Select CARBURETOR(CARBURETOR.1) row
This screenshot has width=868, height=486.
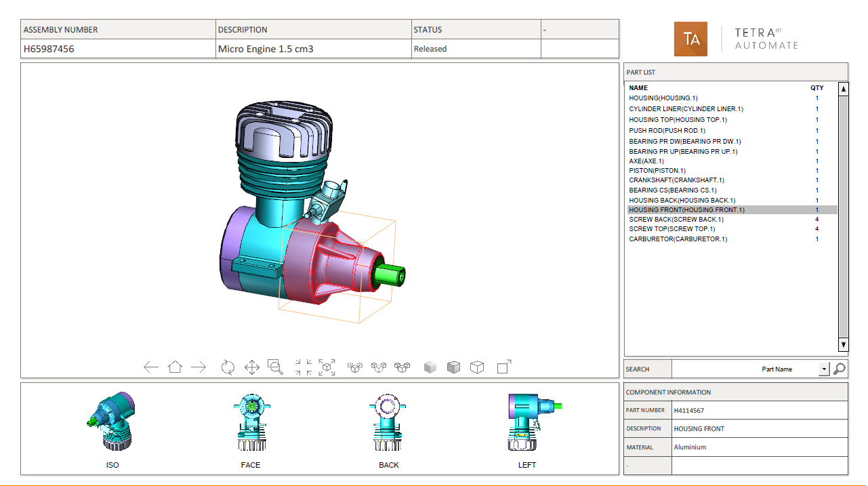point(732,239)
